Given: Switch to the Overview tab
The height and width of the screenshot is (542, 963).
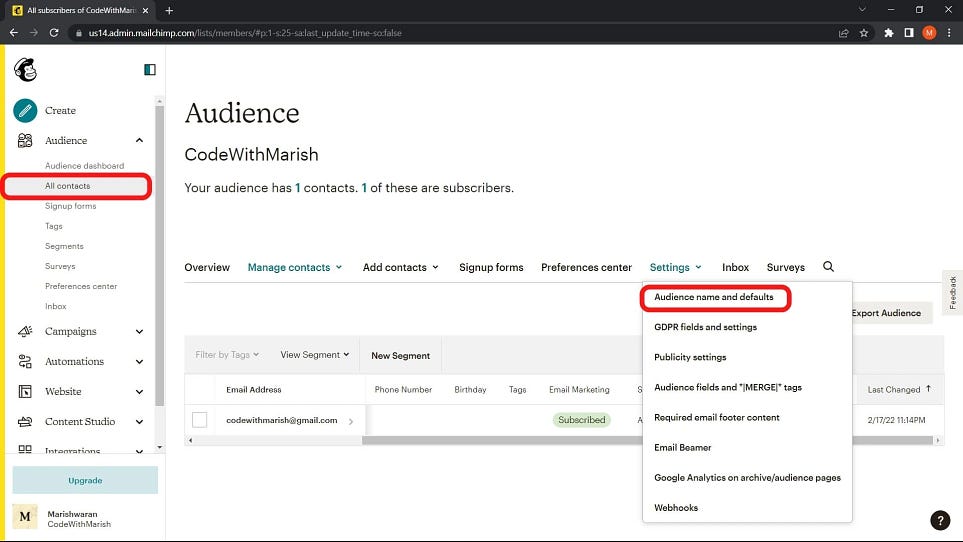Looking at the screenshot, I should pyautogui.click(x=207, y=268).
